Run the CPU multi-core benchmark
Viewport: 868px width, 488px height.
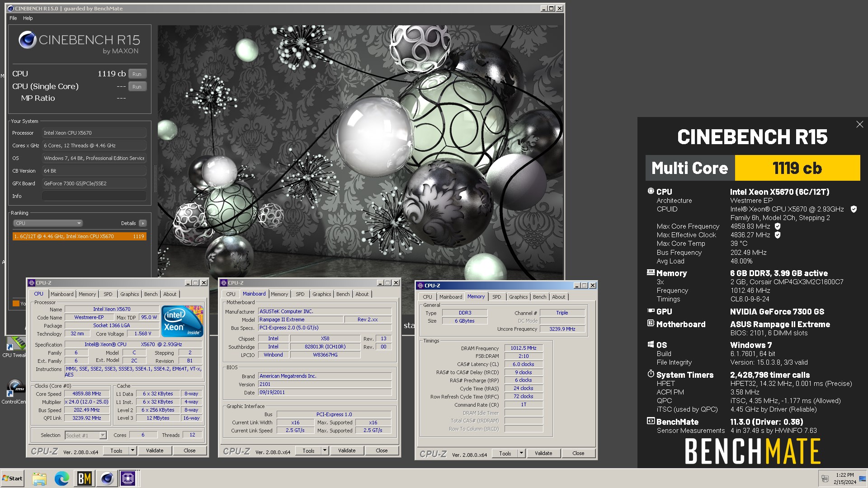[137, 74]
